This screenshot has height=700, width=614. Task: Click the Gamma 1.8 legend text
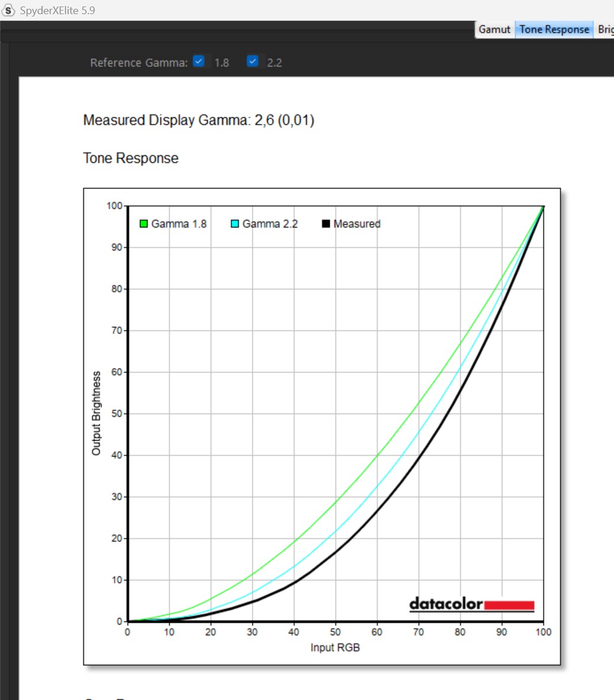click(179, 224)
